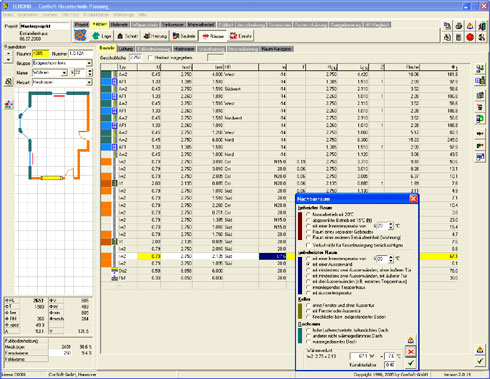490x379 pixels.
Task: Switch to the Heizkörper sub-tab
Action: [x=184, y=49]
